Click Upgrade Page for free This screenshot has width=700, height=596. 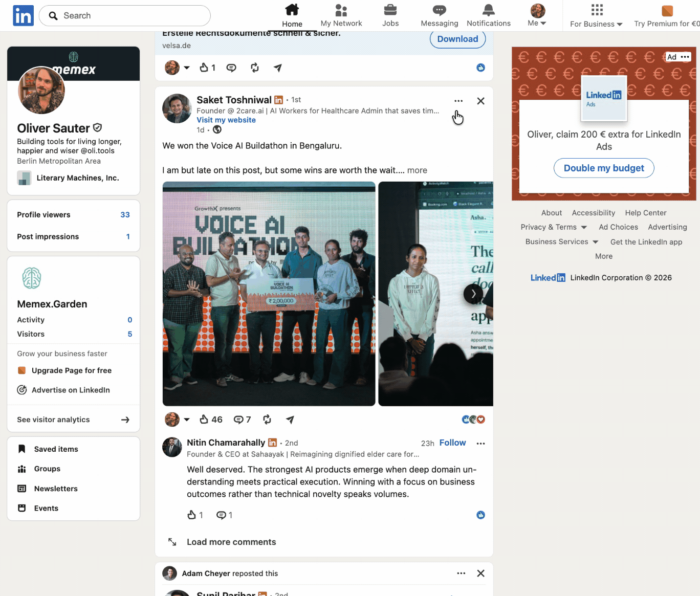pos(72,370)
